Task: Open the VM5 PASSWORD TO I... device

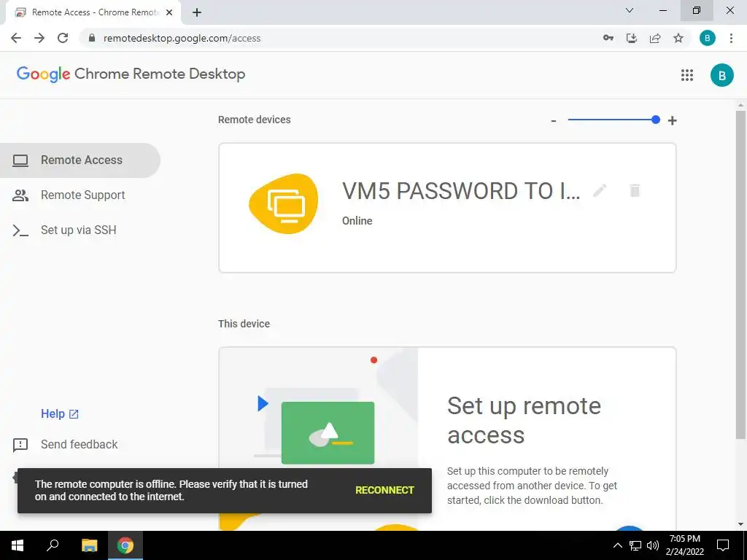Action: 447,208
